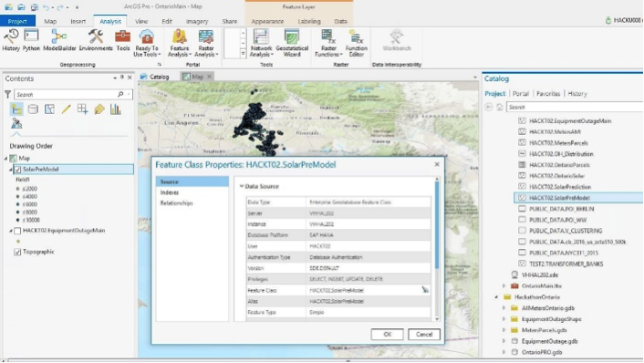The width and height of the screenshot is (644, 363).
Task: Select Relationships in the properties dialog
Action: (x=177, y=203)
